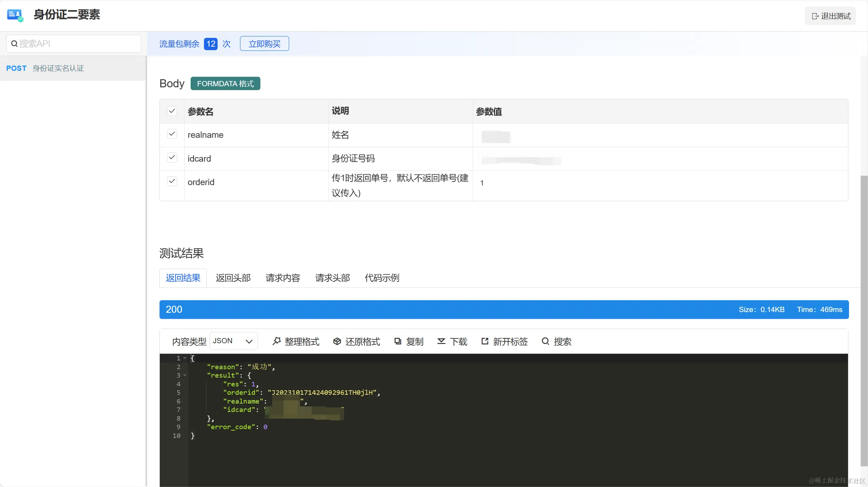Open result in new tab 新开标签

coord(485,341)
